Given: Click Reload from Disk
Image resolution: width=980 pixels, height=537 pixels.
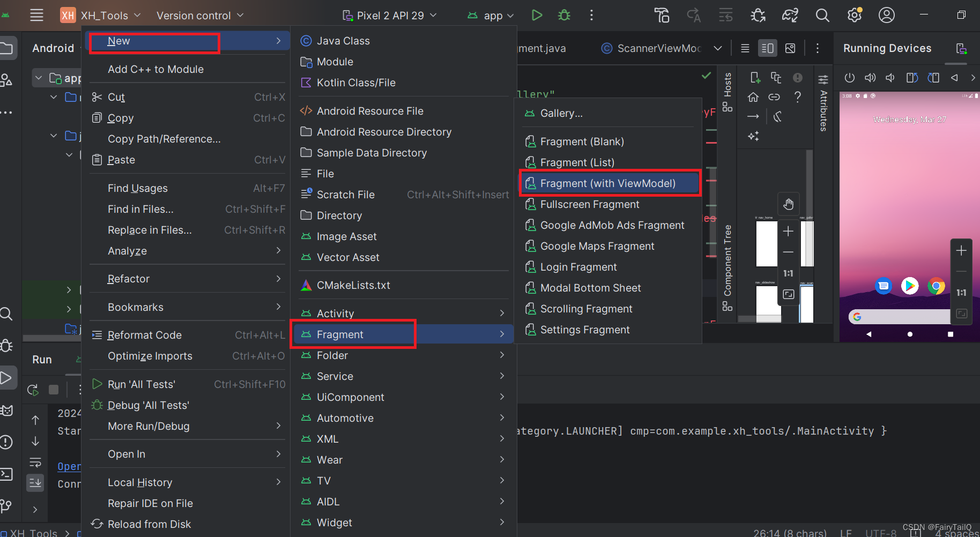Looking at the screenshot, I should click(x=149, y=524).
